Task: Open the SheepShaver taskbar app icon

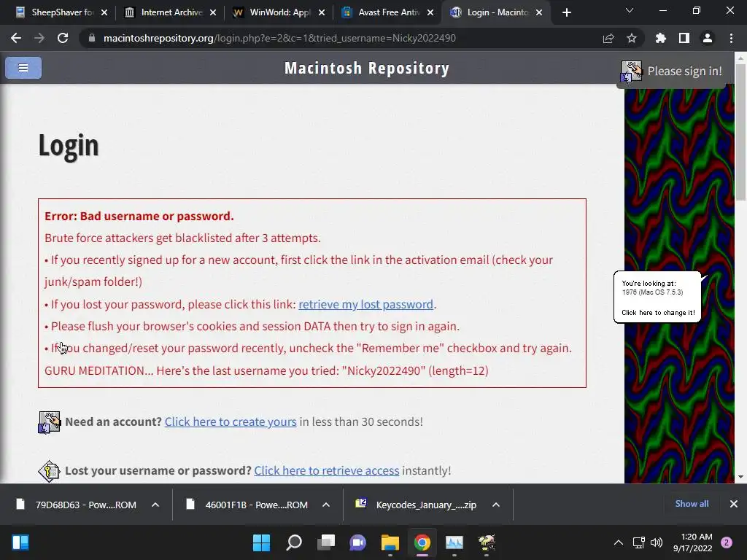Action: (487, 542)
